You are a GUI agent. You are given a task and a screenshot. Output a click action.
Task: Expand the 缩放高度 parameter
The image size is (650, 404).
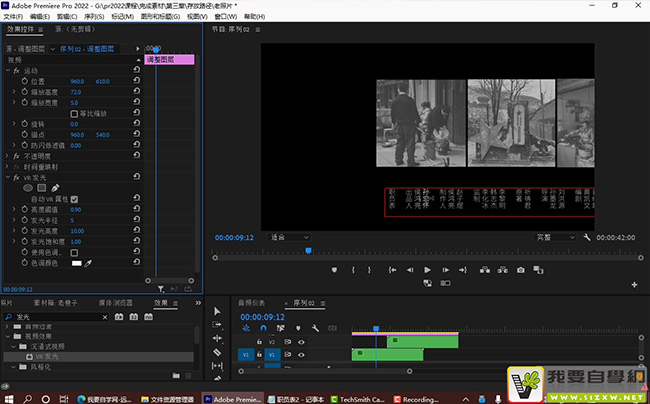tap(14, 92)
